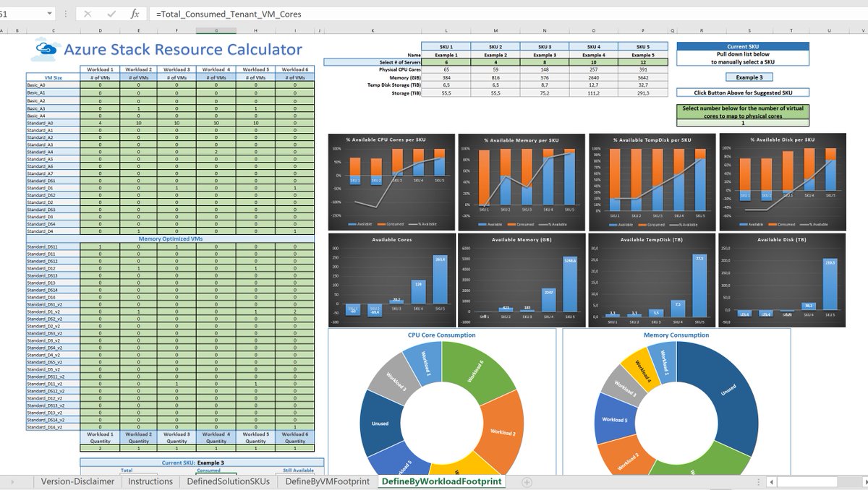Click the Standard_A0 row label
Screen dimensions: 868x490
tap(53, 122)
